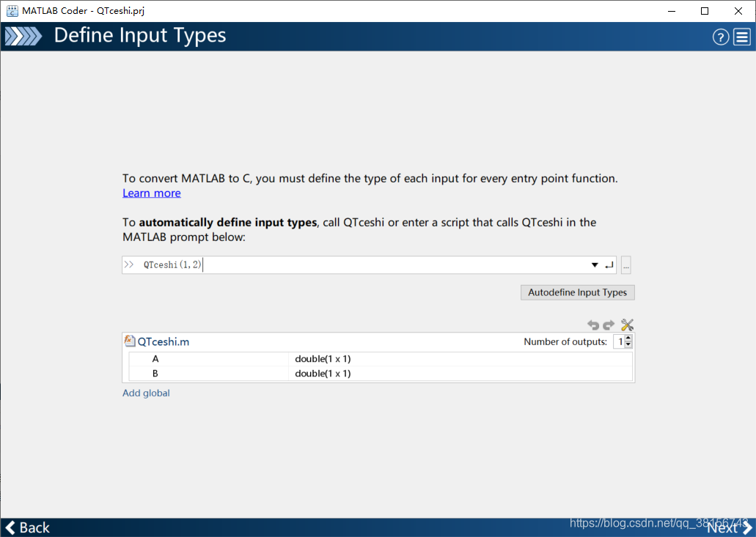Open the tools wrench settings icon
Image resolution: width=756 pixels, height=537 pixels.
627,325
